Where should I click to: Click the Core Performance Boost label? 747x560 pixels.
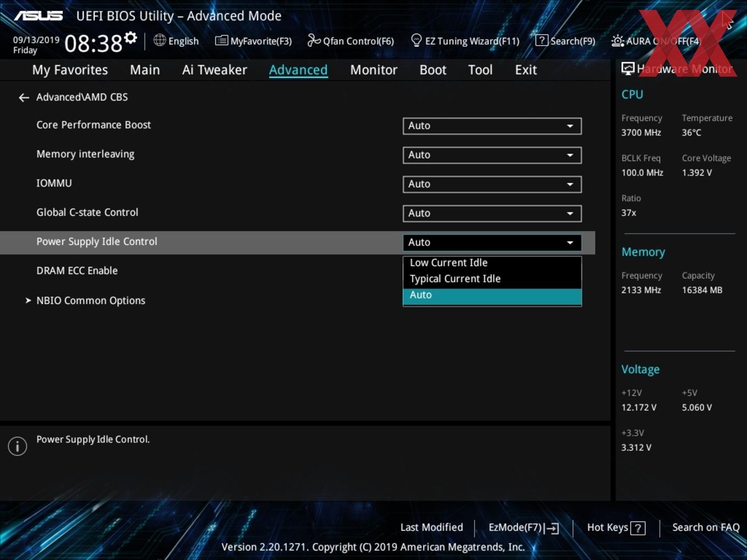tap(93, 125)
